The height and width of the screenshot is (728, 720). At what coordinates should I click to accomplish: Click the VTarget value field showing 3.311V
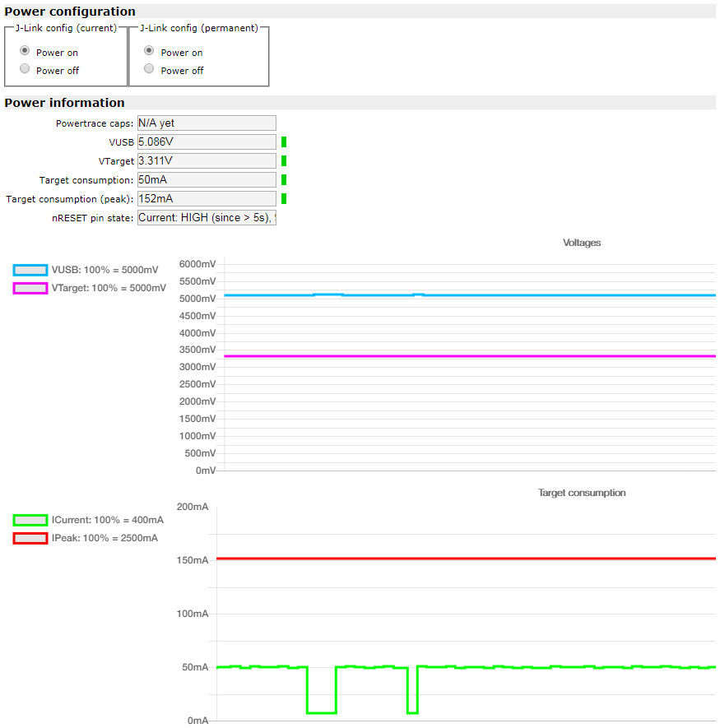206,161
